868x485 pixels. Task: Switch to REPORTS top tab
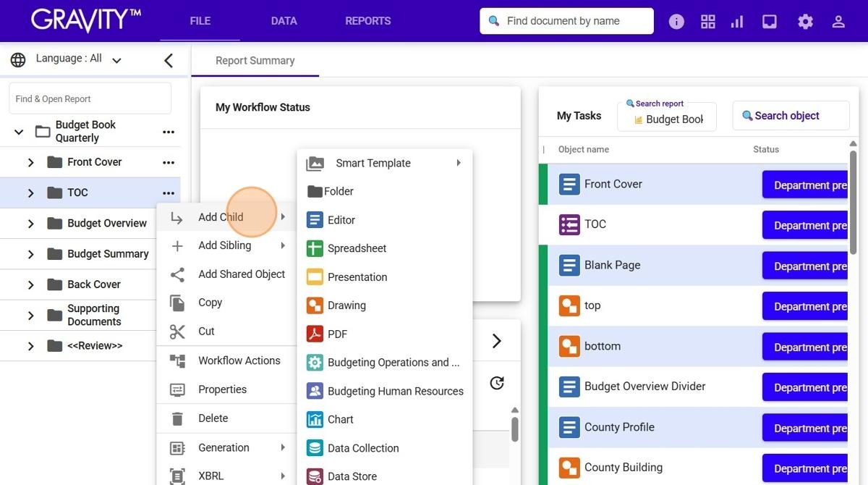pyautogui.click(x=368, y=21)
